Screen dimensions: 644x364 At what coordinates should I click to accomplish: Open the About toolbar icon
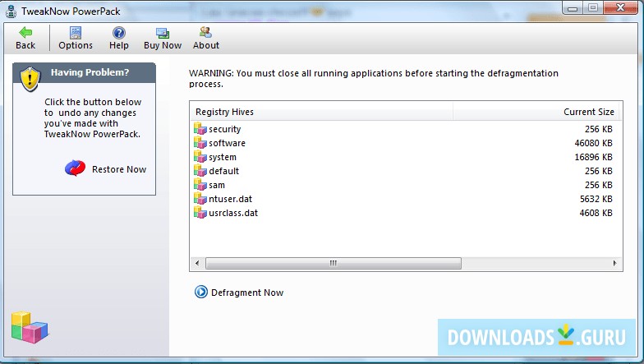tap(205, 32)
